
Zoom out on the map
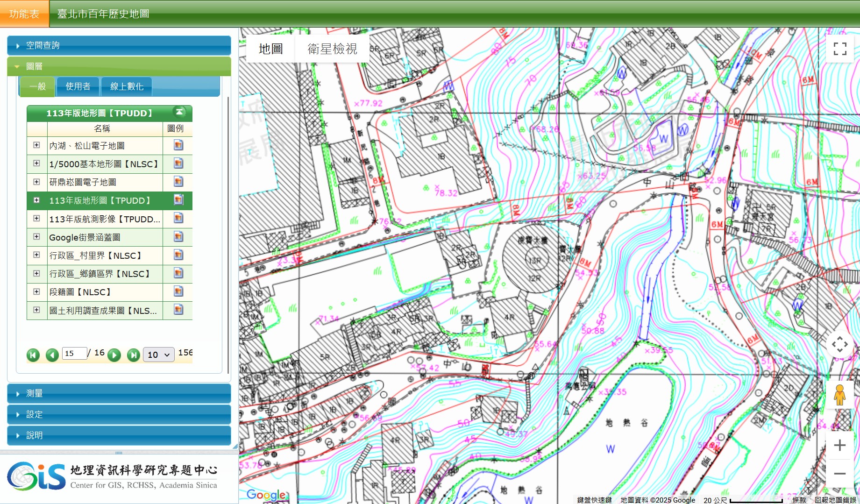839,474
